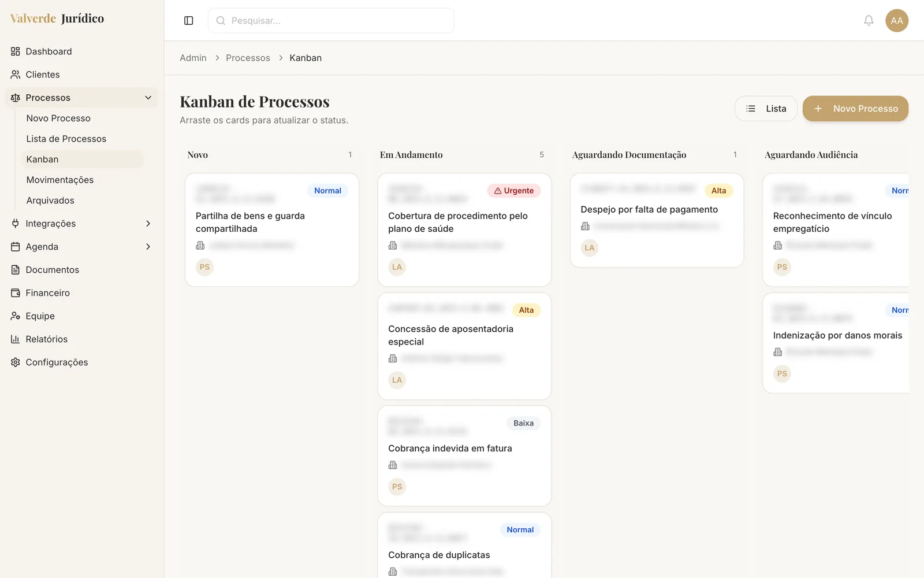The image size is (924, 578).
Task: Collapse the Processos submenu chevron
Action: [148, 98]
